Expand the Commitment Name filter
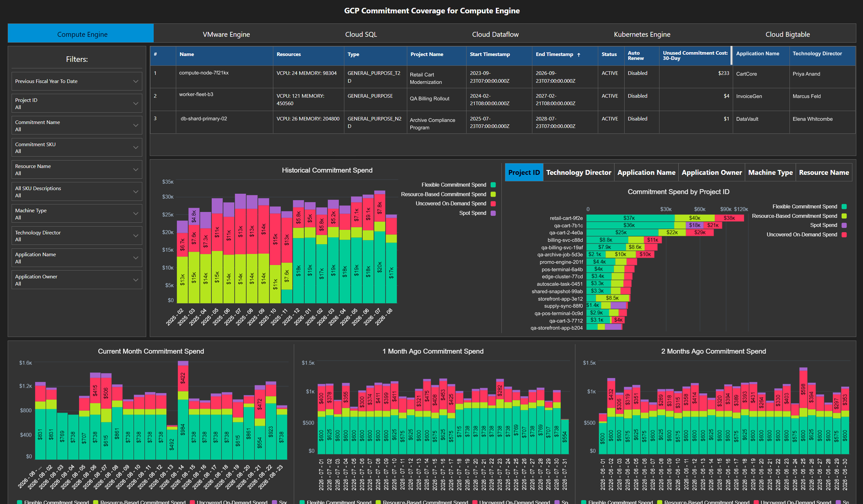Image resolution: width=863 pixels, height=504 pixels. tap(77, 126)
